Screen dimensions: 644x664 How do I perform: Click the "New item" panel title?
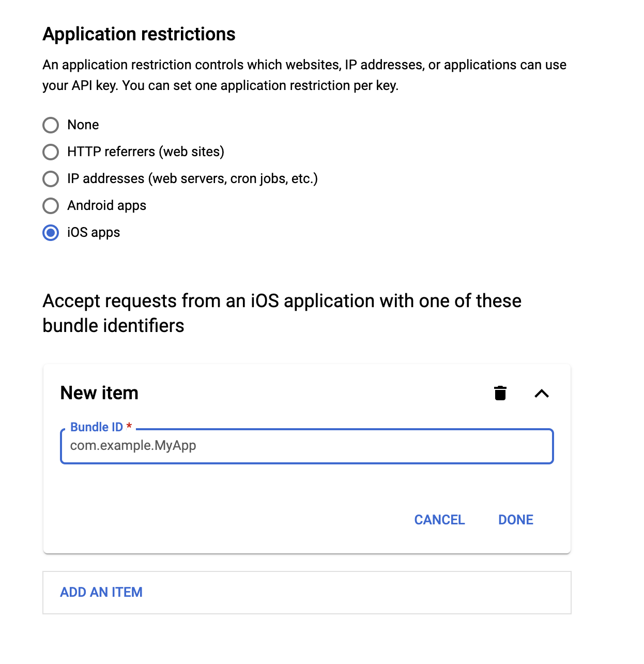pyautogui.click(x=99, y=393)
